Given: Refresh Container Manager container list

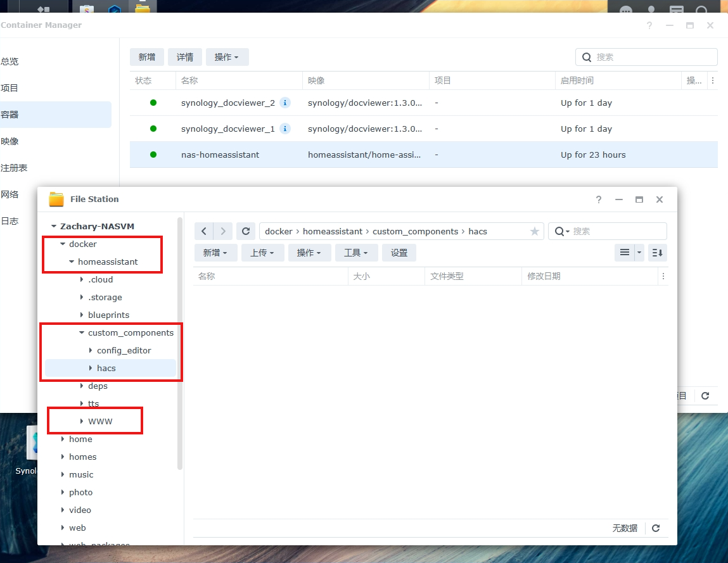Looking at the screenshot, I should (705, 396).
